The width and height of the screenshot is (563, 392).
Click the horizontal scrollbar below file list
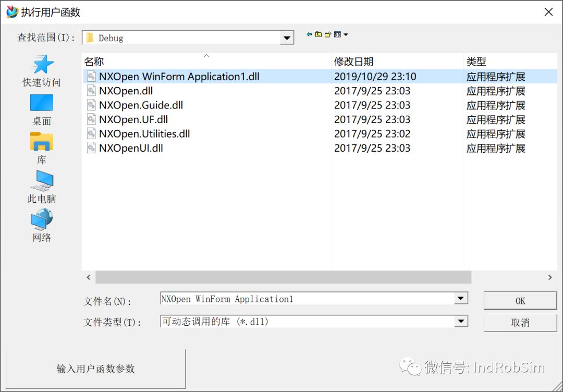coord(281,277)
